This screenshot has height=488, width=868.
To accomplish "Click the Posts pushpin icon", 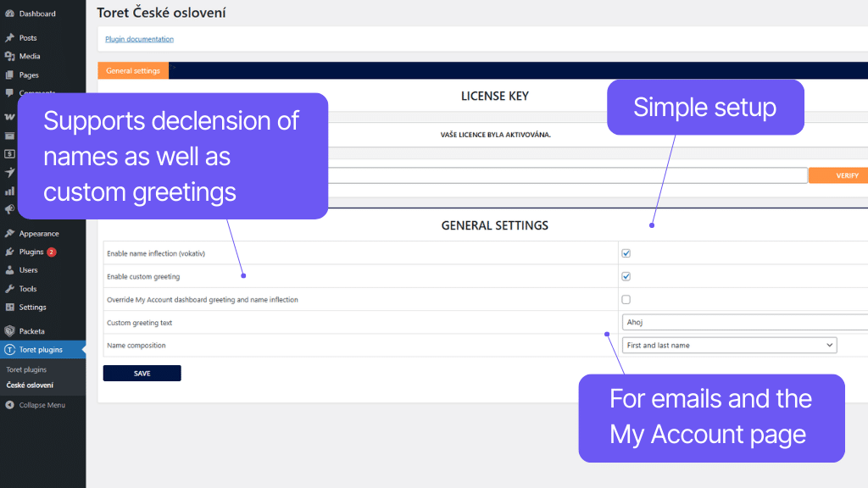I will 9,38.
